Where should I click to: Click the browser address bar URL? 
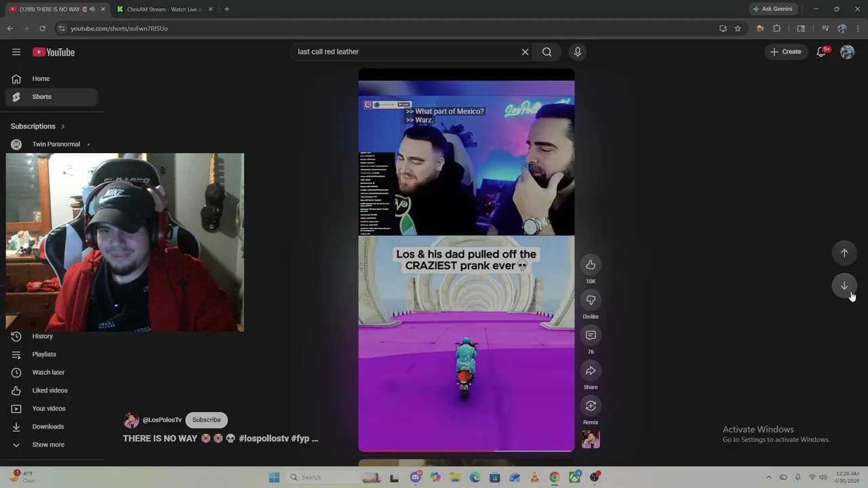[119, 28]
